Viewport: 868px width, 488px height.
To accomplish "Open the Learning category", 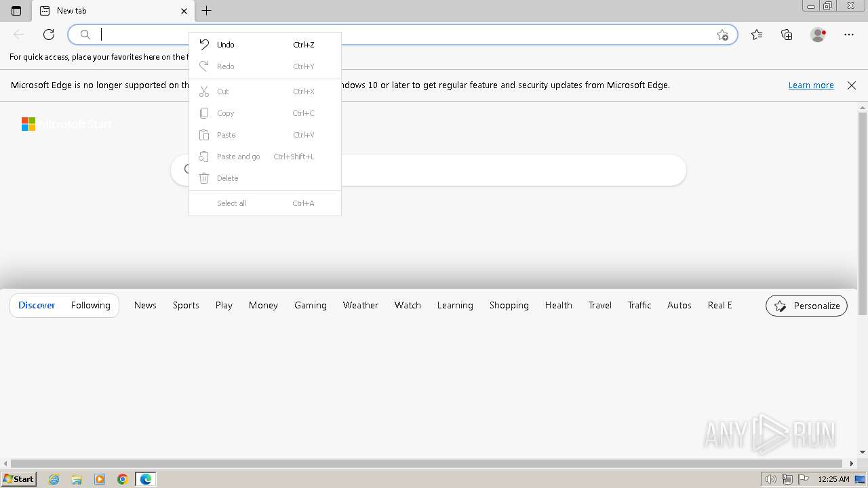I will tap(455, 306).
